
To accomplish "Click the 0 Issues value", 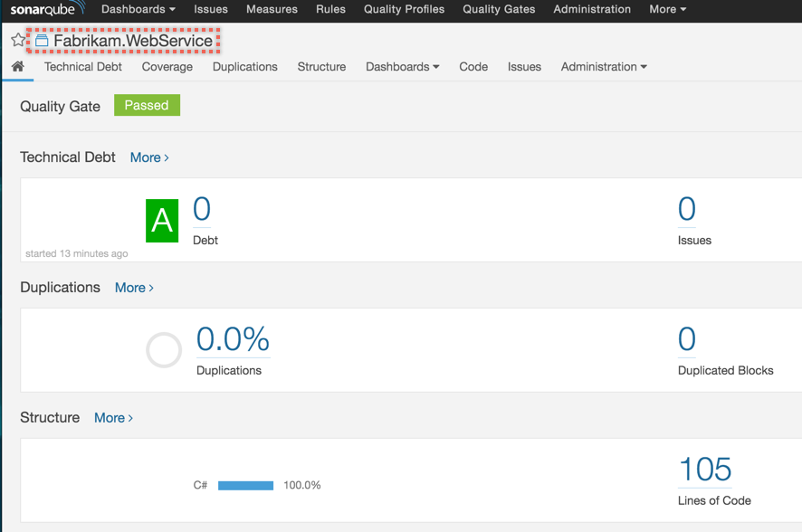I will pos(686,209).
